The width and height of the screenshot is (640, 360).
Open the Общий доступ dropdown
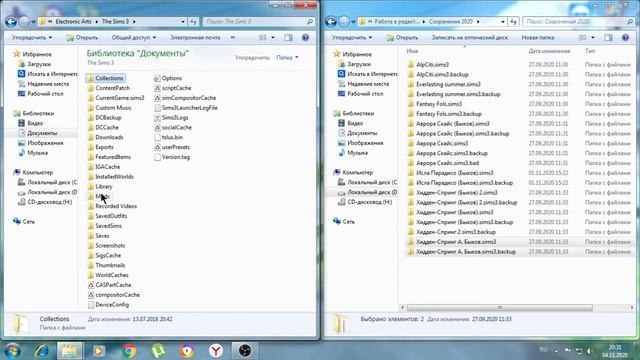point(134,38)
